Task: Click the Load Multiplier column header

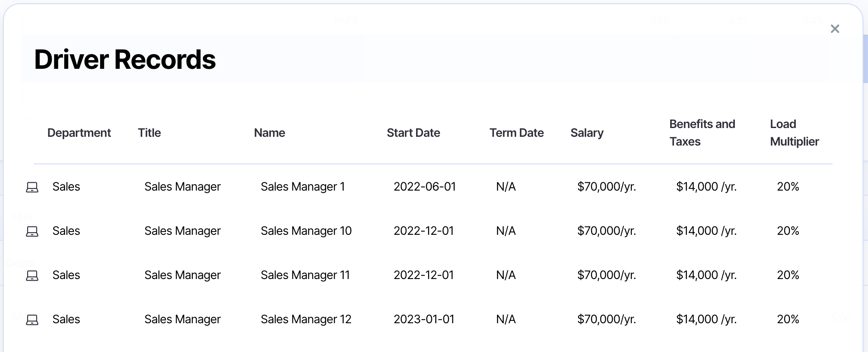Action: click(794, 133)
